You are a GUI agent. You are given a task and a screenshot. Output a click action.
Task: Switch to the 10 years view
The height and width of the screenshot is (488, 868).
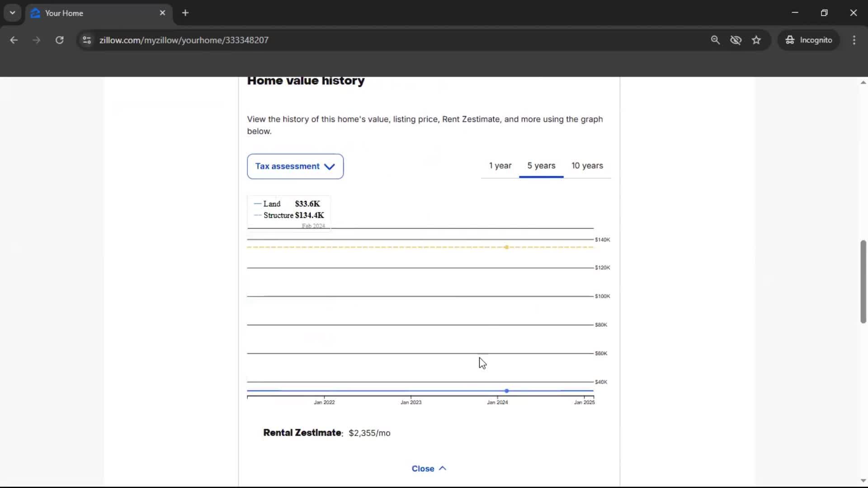click(x=587, y=166)
